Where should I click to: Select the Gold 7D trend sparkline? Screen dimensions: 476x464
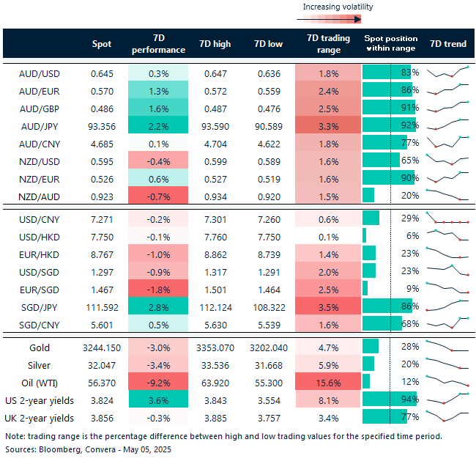[448, 347]
